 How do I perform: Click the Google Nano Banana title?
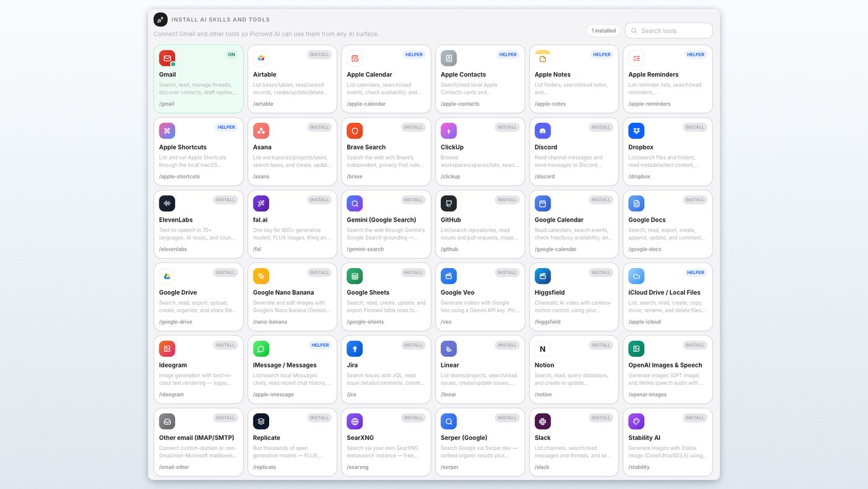pos(283,292)
